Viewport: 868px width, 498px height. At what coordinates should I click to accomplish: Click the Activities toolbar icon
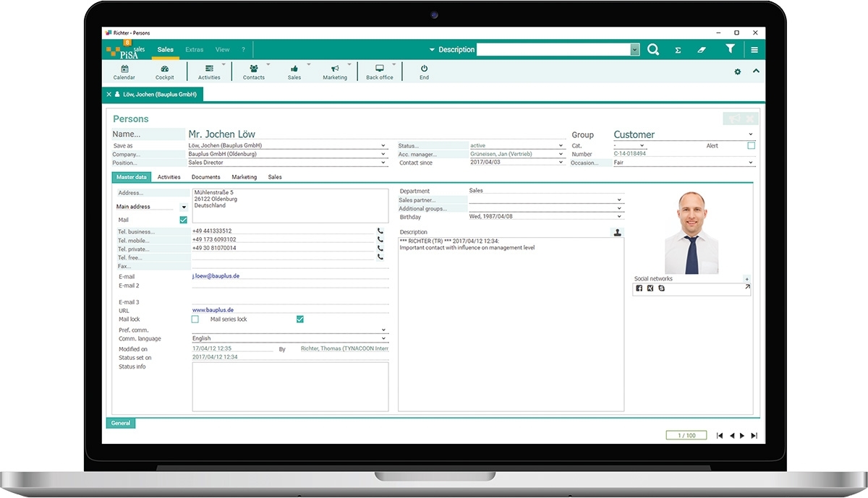(209, 72)
